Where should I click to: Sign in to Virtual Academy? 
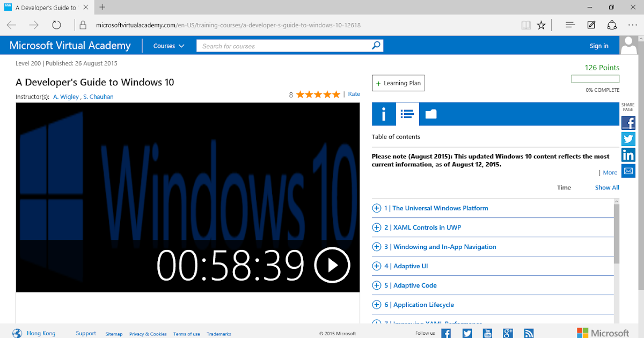[599, 46]
